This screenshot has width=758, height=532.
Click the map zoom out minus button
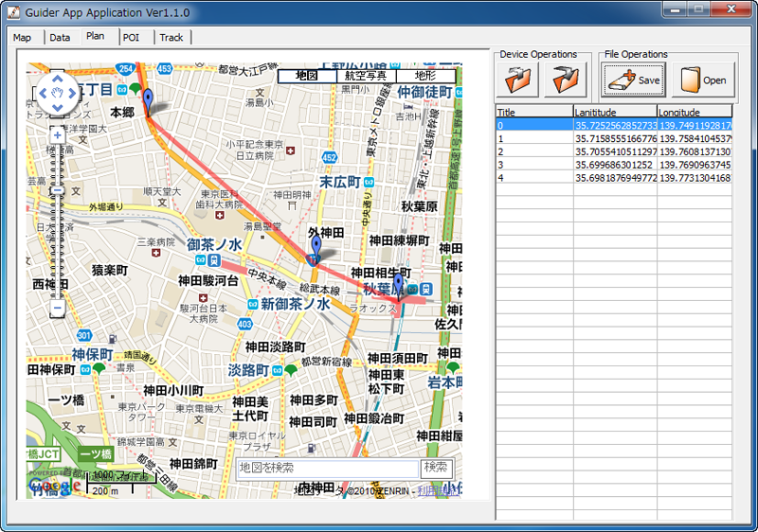pos(57,308)
